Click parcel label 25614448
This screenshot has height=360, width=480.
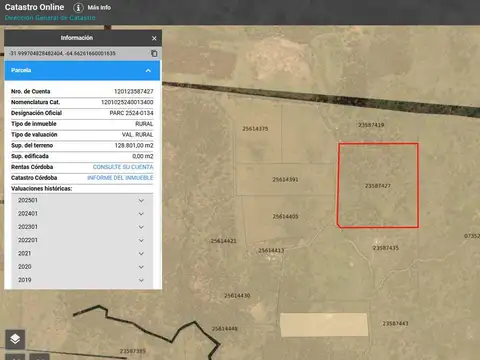click(225, 329)
